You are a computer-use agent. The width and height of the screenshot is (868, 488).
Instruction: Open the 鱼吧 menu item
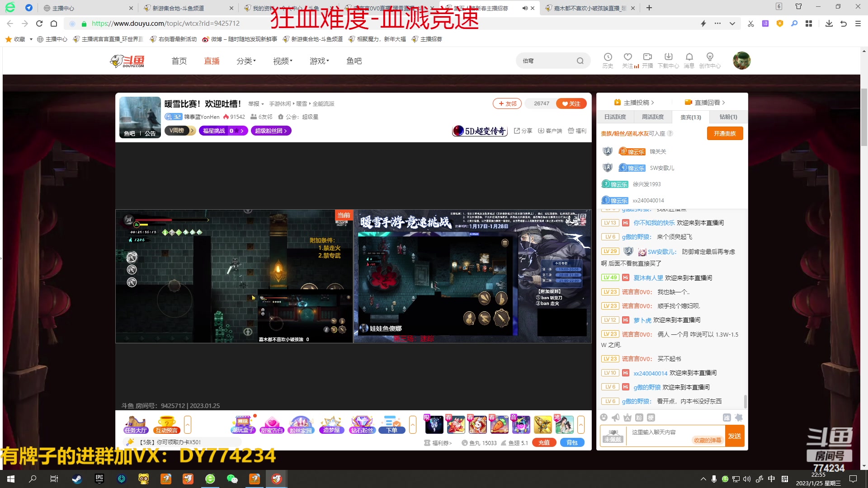click(x=354, y=61)
